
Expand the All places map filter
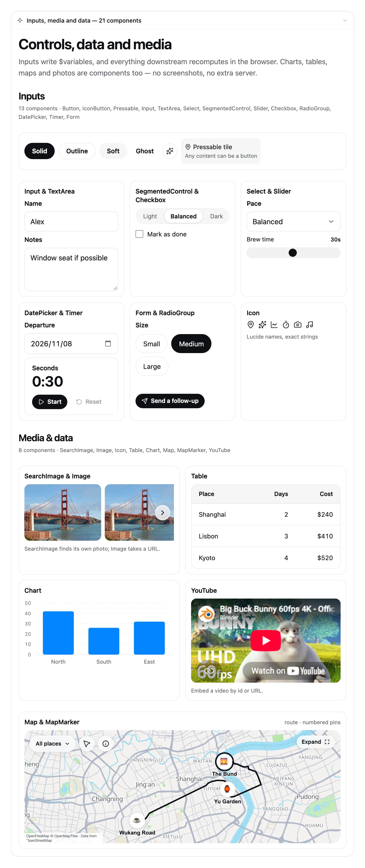coord(53,744)
